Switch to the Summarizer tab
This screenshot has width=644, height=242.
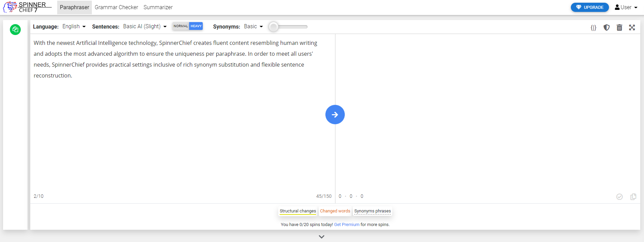[x=158, y=7]
